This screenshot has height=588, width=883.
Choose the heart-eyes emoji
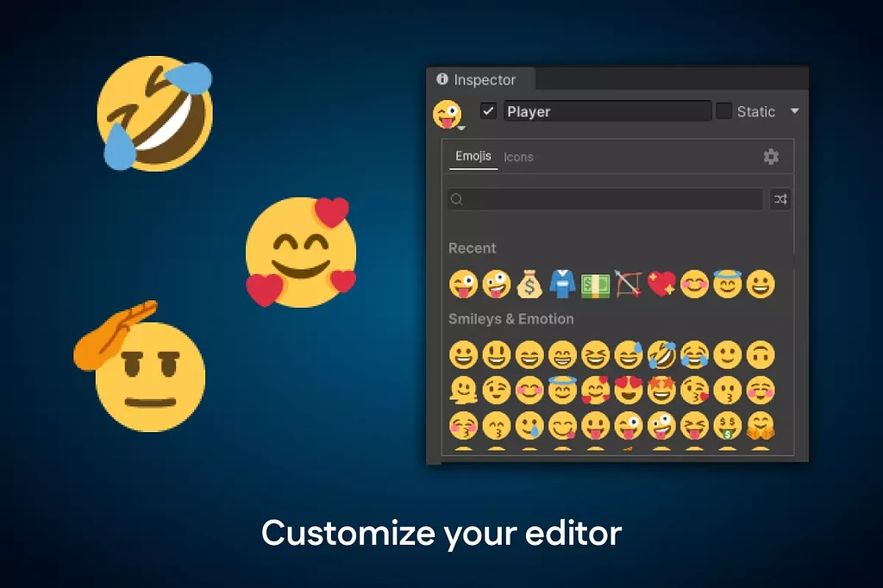coord(629,391)
